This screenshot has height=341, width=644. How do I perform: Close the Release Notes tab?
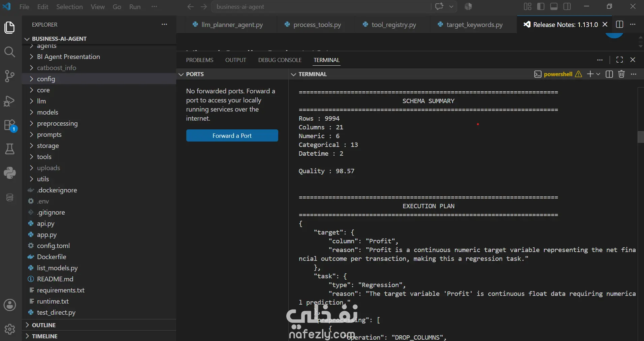click(605, 24)
